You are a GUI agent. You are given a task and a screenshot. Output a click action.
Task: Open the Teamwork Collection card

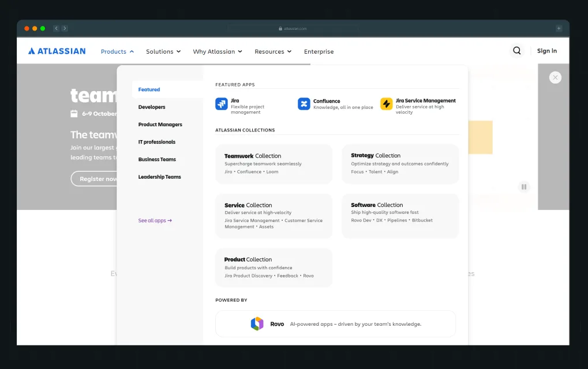point(274,164)
